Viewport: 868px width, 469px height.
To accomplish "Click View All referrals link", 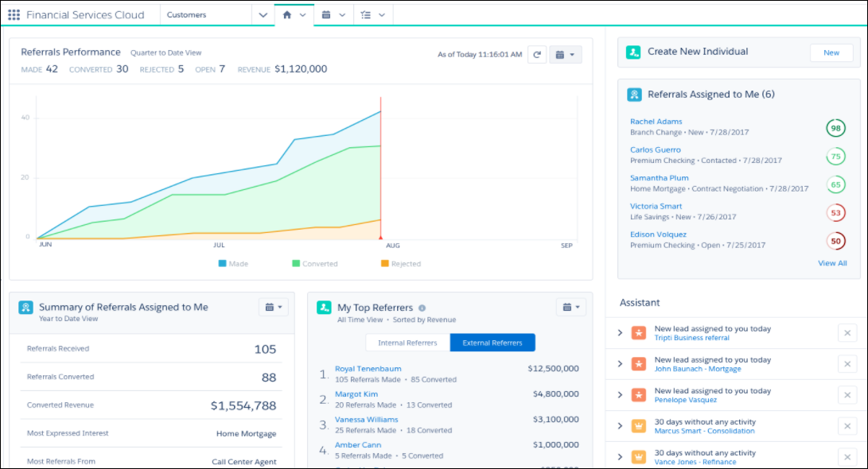I will [832, 263].
